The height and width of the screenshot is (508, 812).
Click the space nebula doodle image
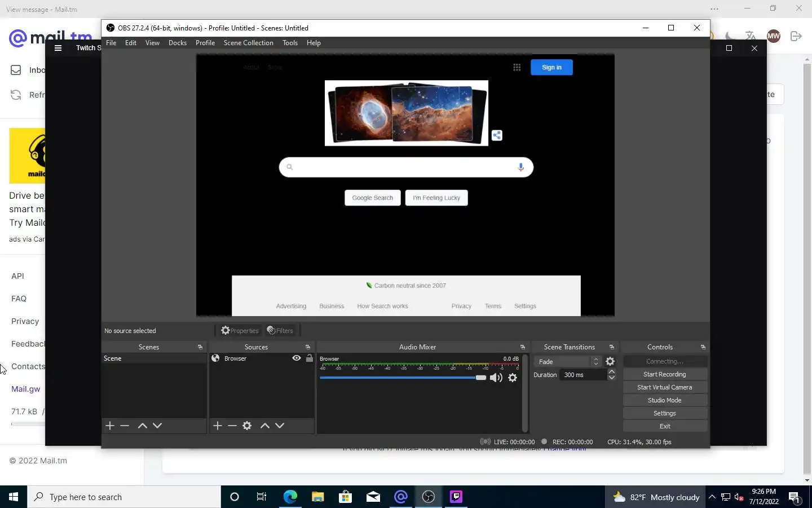407,113
